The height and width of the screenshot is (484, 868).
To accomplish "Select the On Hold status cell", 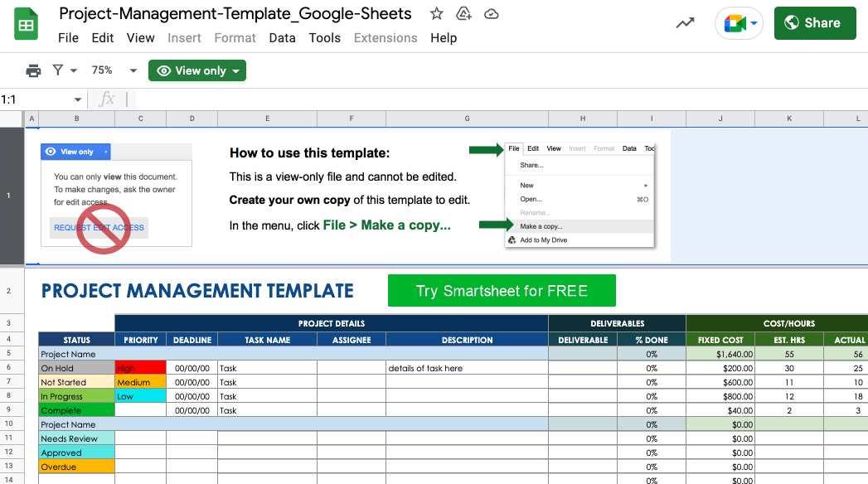I will (76, 368).
